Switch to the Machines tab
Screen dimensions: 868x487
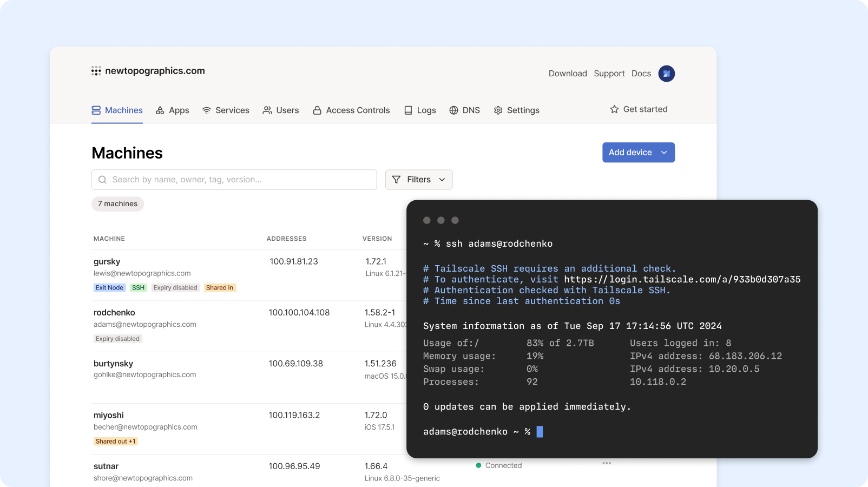coord(117,110)
